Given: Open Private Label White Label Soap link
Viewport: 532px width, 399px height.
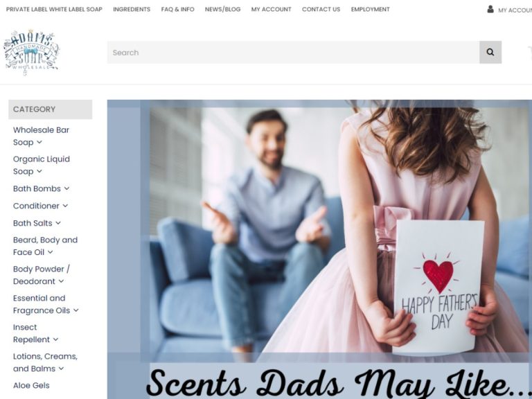Looking at the screenshot, I should tap(54, 10).
